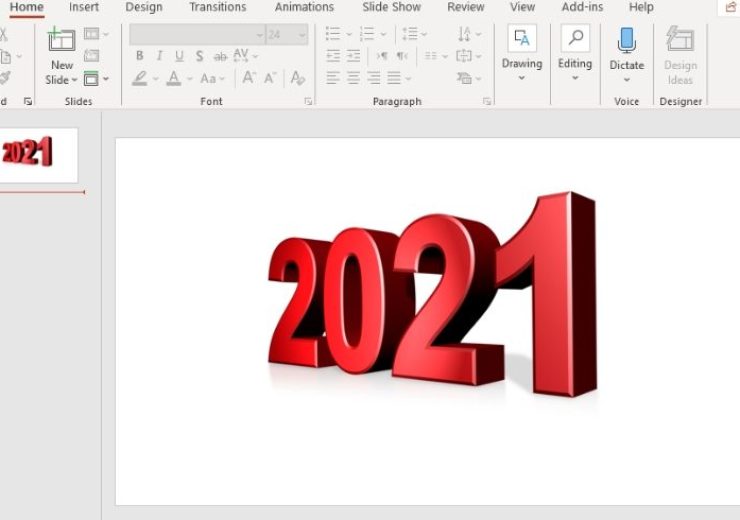Open the Paragraph dialog launcher
This screenshot has height=520, width=740.
pyautogui.click(x=487, y=101)
